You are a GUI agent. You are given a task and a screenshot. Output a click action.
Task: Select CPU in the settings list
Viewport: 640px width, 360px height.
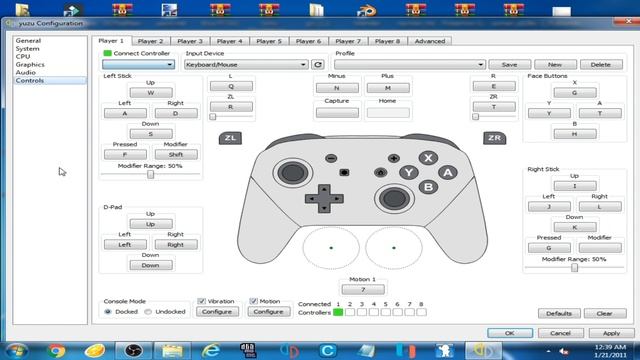(23, 56)
